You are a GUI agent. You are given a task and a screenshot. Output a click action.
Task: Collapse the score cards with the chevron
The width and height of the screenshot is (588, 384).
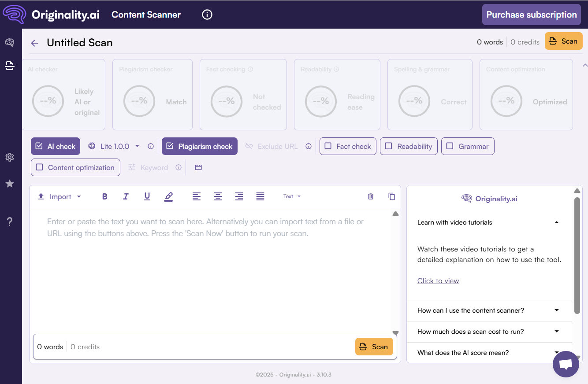(585, 65)
